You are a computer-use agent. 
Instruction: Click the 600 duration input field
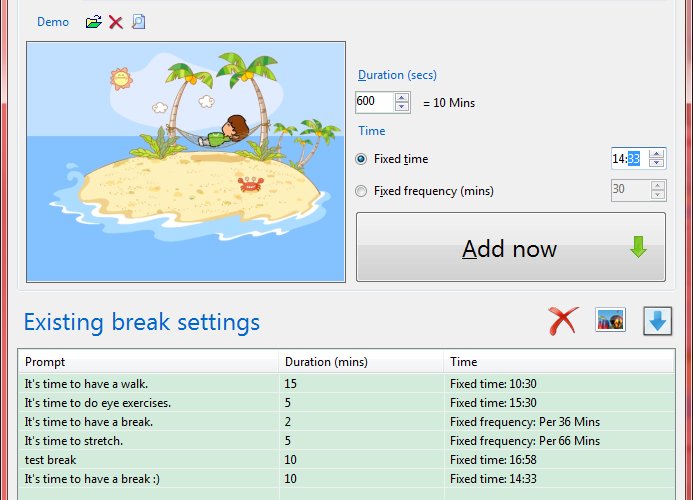(x=374, y=102)
